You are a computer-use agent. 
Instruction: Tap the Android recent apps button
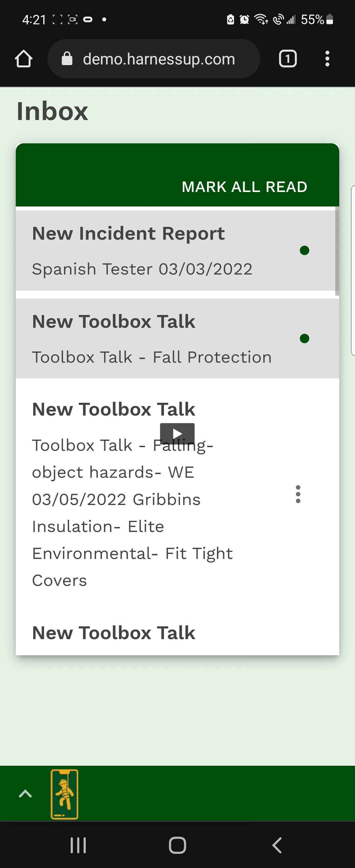78,845
